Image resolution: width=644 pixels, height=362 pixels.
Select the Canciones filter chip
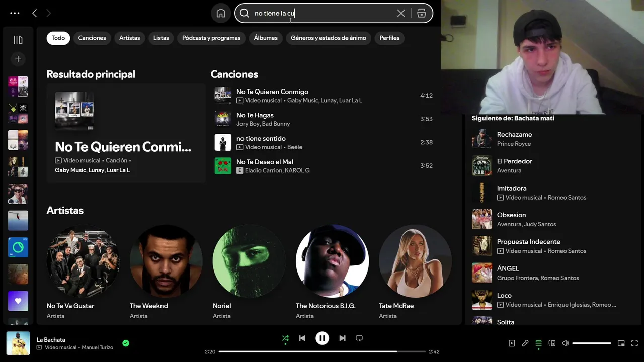tap(92, 38)
